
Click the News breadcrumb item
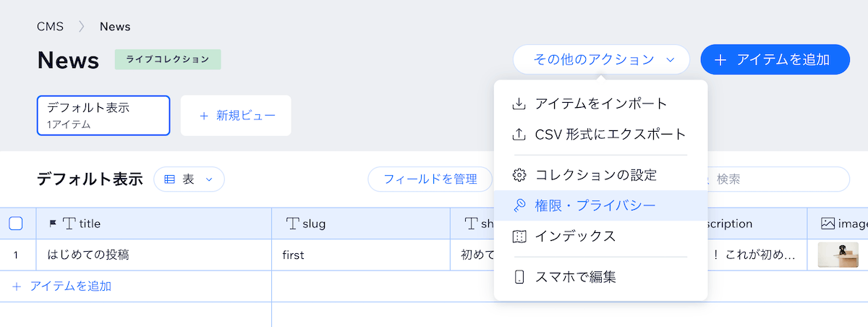115,27
